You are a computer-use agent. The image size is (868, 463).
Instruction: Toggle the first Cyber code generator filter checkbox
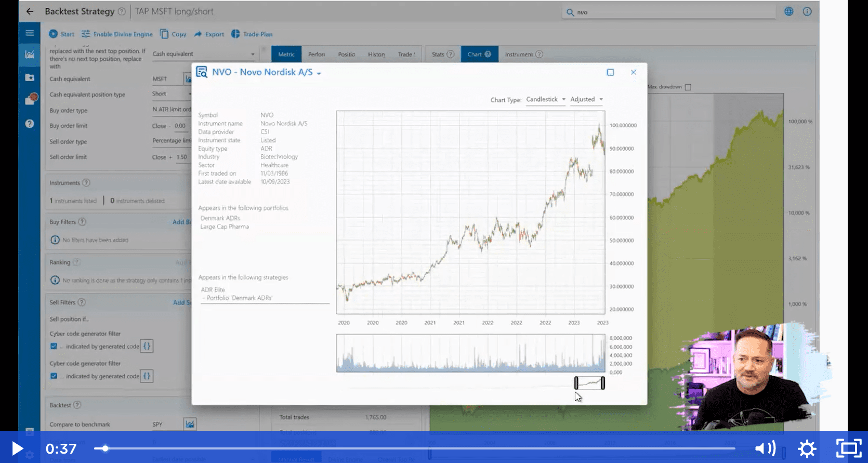(54, 346)
